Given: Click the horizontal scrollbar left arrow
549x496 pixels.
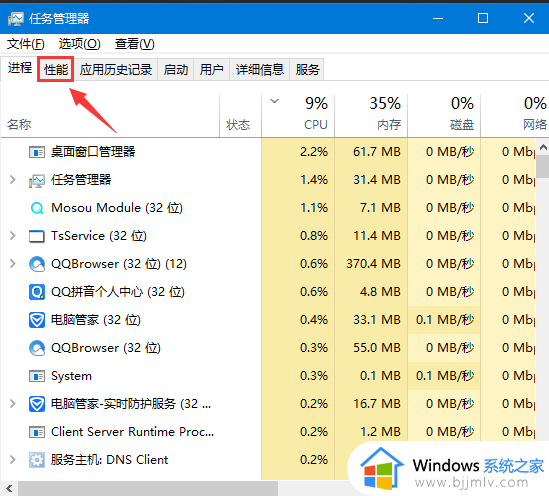Looking at the screenshot, I should point(9,488).
